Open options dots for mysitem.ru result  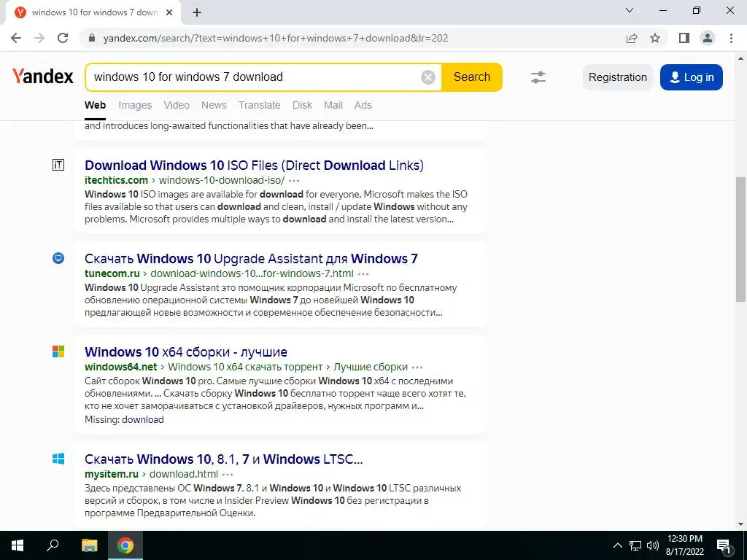click(228, 474)
